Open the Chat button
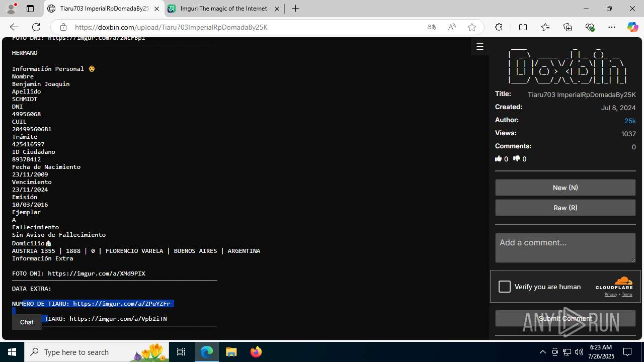 (x=27, y=322)
